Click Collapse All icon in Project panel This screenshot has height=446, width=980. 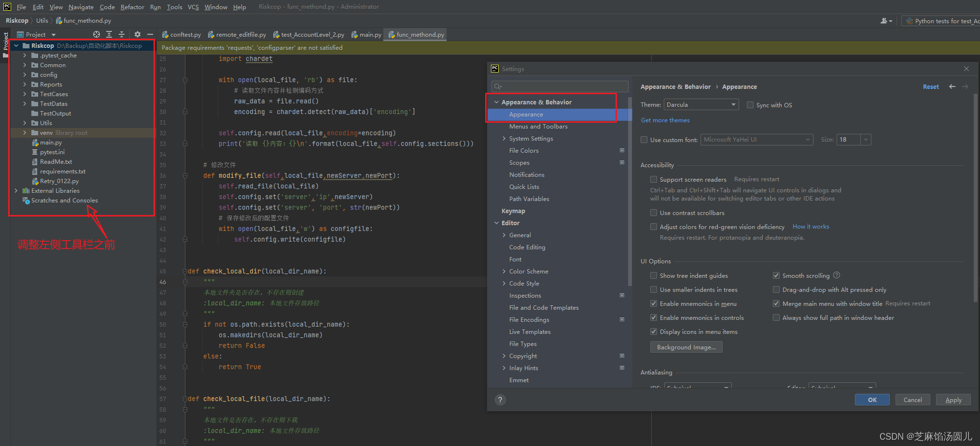tap(122, 34)
